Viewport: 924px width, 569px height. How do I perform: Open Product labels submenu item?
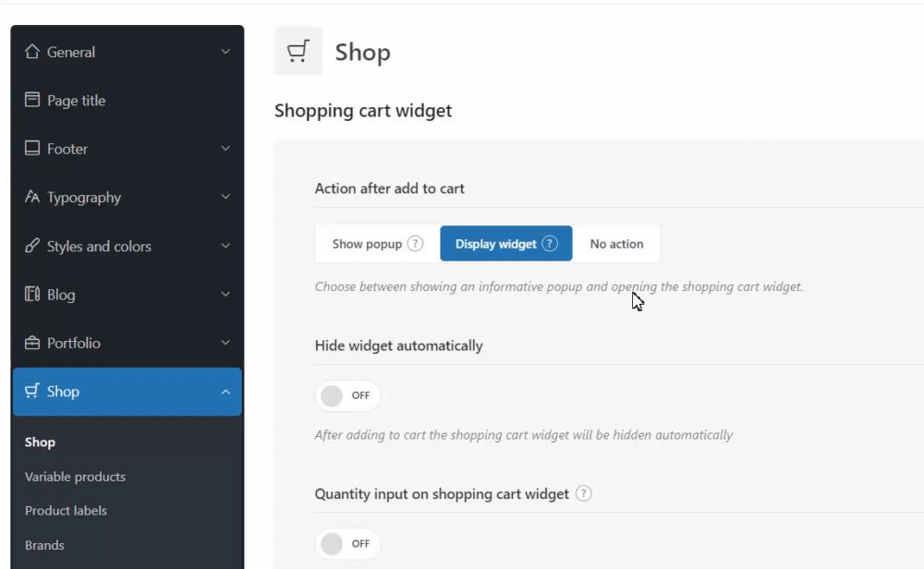pos(66,511)
